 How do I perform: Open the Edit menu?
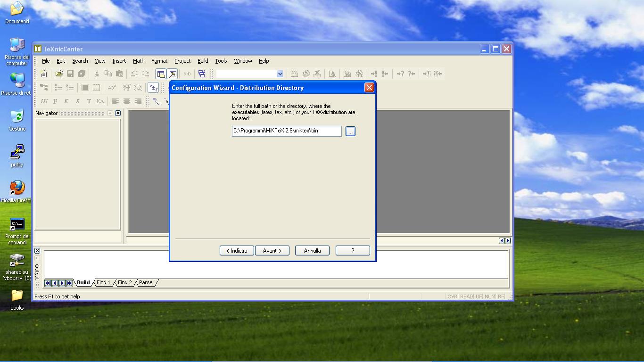pos(61,61)
